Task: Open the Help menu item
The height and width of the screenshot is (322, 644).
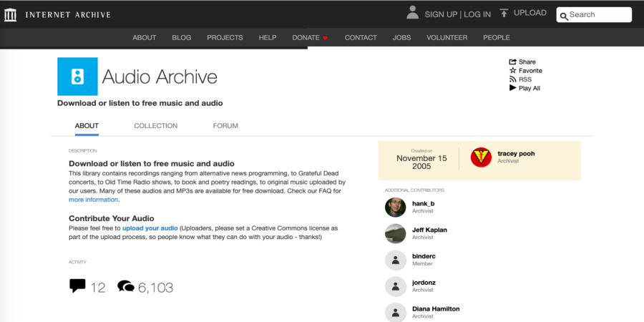Action: pos(268,38)
